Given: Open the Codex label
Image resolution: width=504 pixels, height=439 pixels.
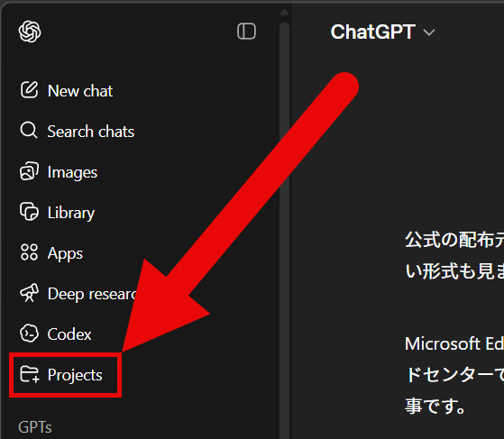Looking at the screenshot, I should pyautogui.click(x=69, y=334).
